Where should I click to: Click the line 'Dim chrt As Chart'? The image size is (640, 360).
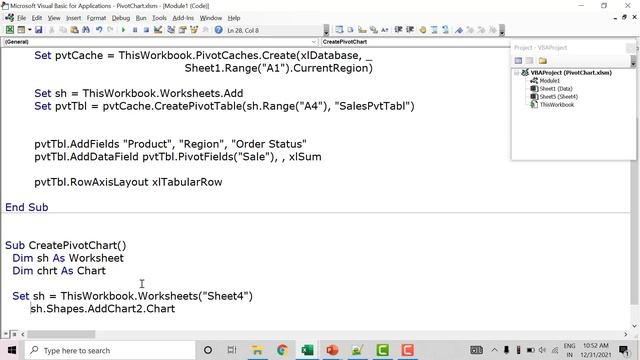tap(59, 271)
